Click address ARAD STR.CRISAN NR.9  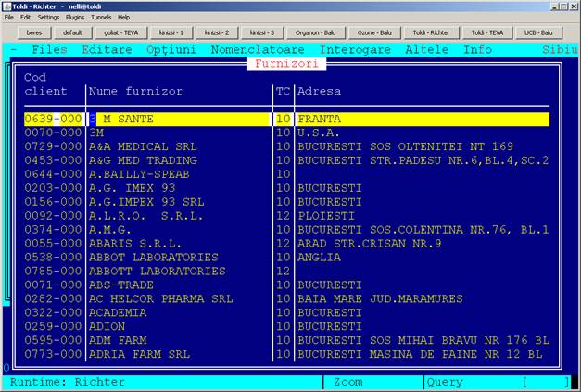coord(370,244)
